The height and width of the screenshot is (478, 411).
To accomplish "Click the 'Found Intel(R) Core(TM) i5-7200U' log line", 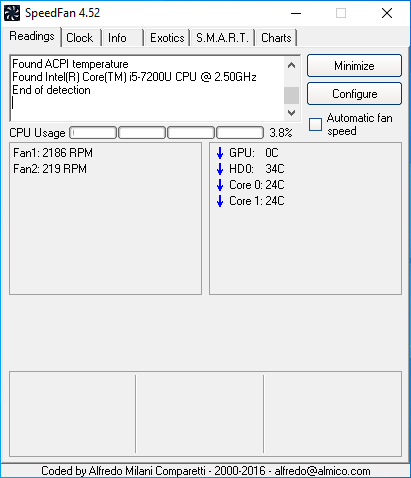I will [x=134, y=77].
